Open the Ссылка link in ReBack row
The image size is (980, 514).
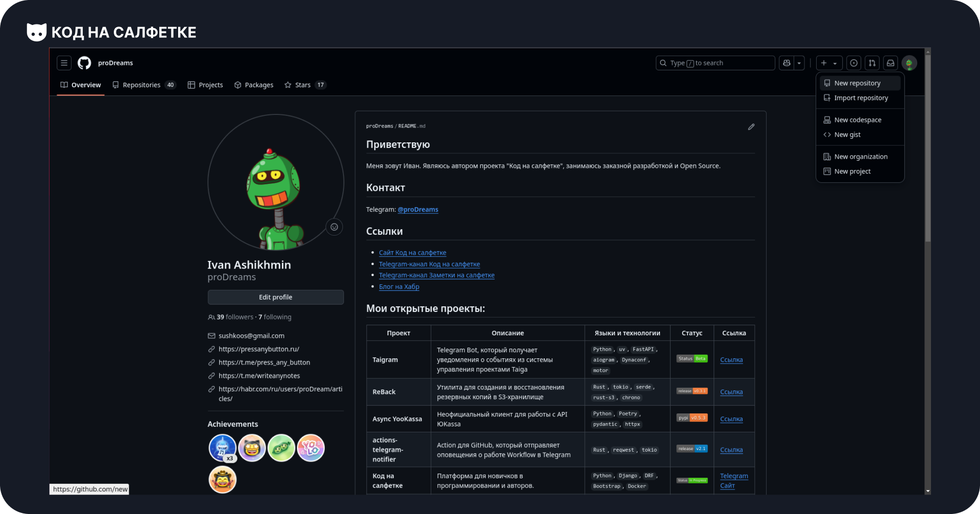[x=731, y=392]
